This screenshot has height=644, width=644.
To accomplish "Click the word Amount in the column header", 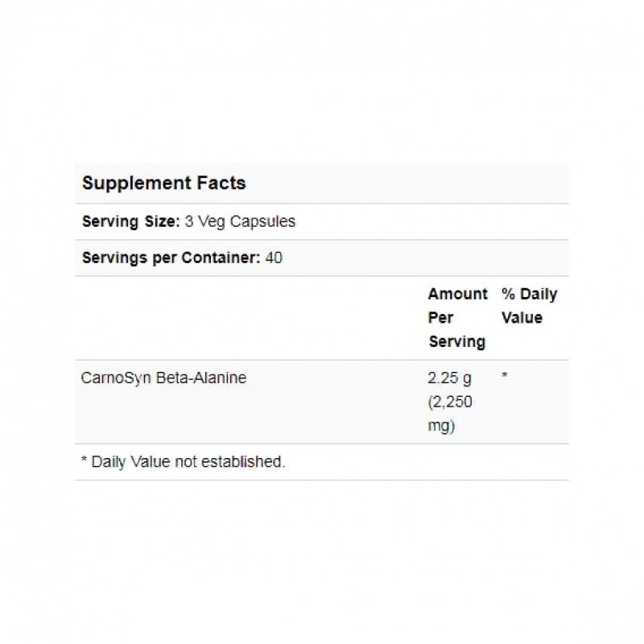I will tap(457, 294).
